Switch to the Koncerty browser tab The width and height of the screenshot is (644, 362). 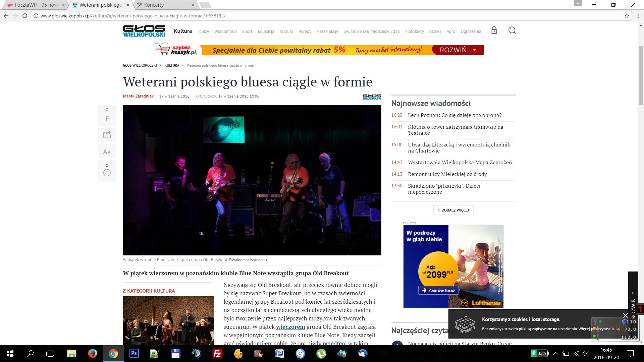pyautogui.click(x=162, y=5)
